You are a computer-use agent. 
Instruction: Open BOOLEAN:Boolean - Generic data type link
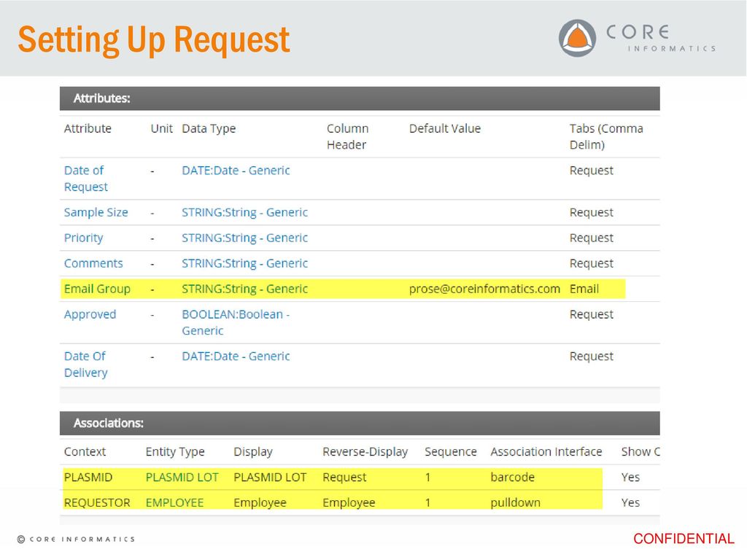(236, 322)
